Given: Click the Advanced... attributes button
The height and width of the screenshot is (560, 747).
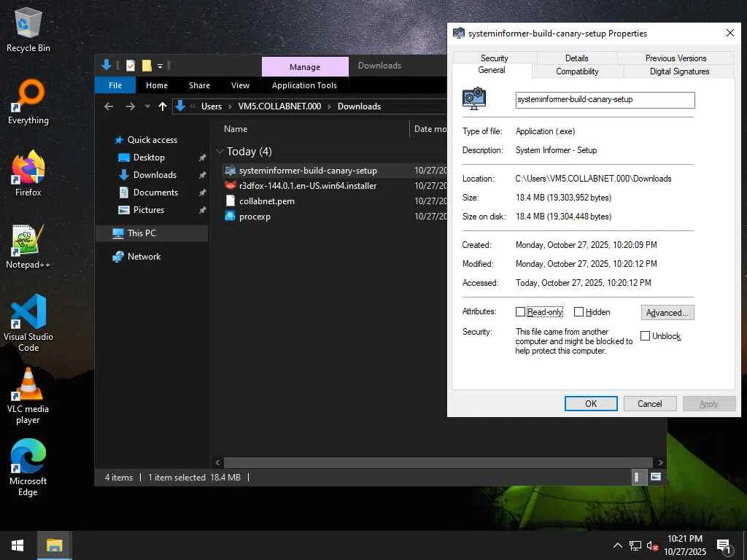Looking at the screenshot, I should point(667,312).
